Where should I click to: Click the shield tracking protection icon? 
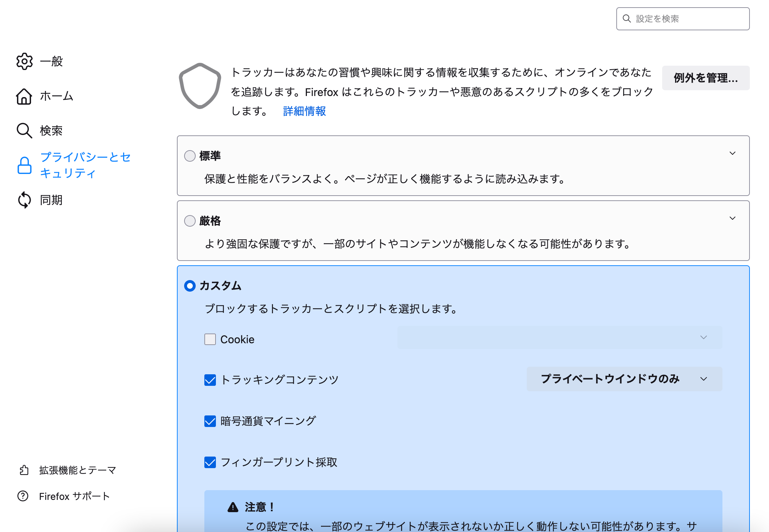click(x=200, y=86)
